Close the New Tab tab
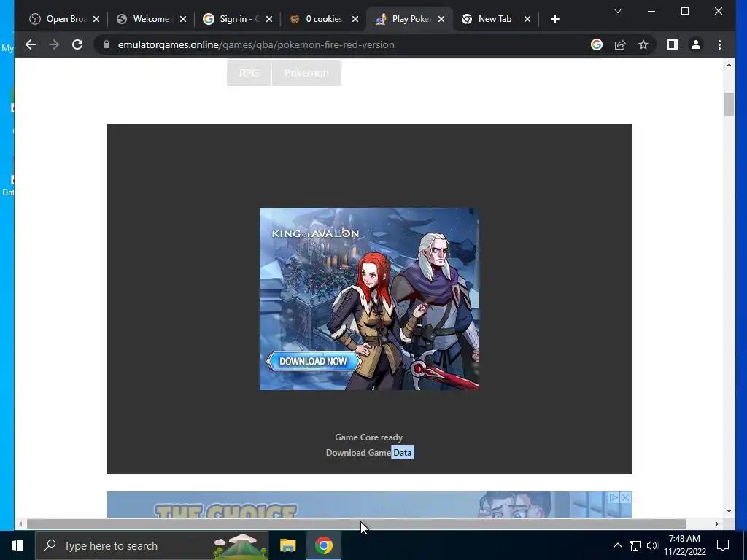Screen dimensions: 747x560 pos(527,19)
